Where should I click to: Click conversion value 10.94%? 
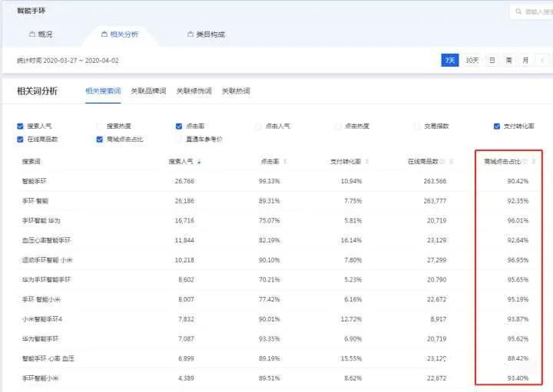(351, 181)
